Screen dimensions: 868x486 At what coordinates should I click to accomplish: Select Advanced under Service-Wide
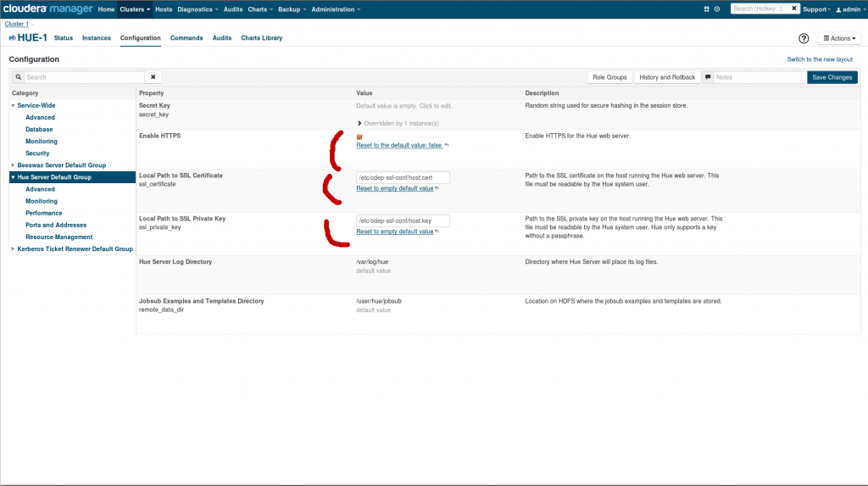[40, 118]
